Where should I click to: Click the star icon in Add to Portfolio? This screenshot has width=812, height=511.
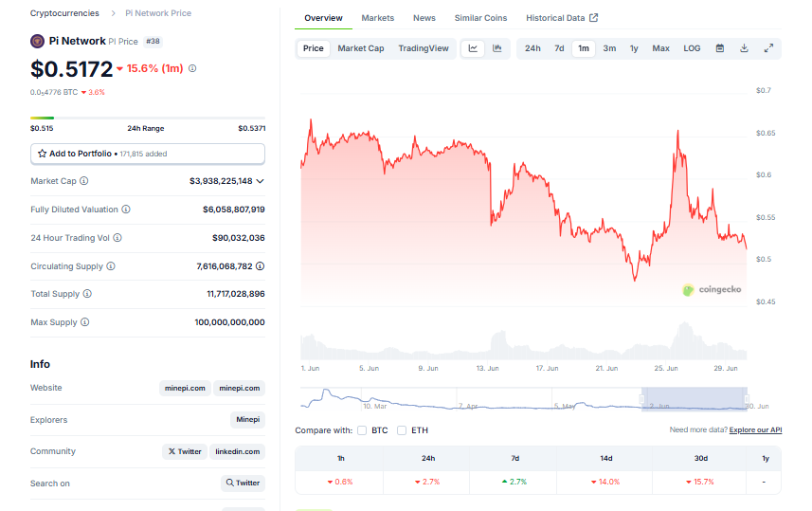43,154
